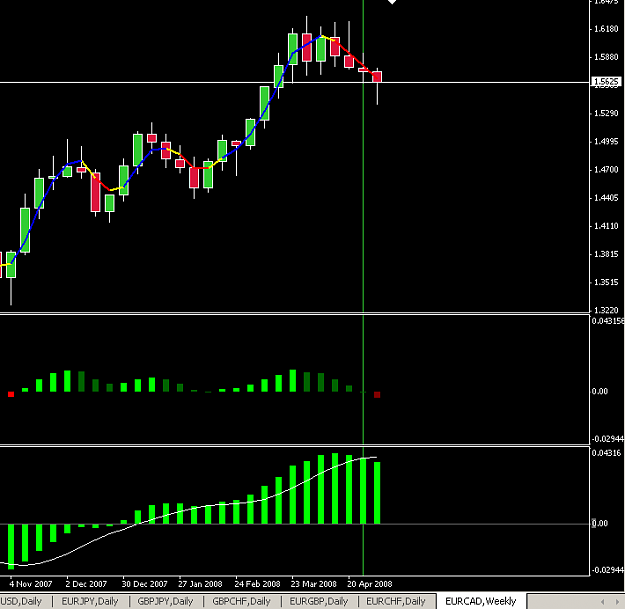This screenshot has width=625, height=609.
Task: Click the dark red histogram bar in middle indicator
Action: click(377, 395)
